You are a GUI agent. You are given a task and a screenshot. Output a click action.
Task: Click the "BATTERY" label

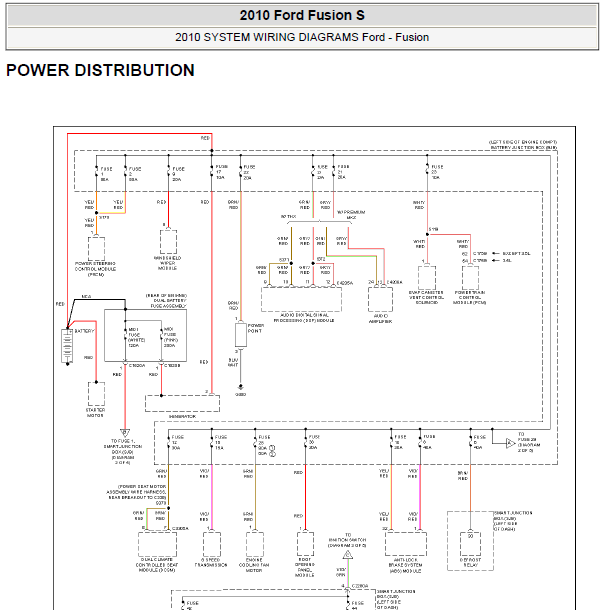point(84,331)
